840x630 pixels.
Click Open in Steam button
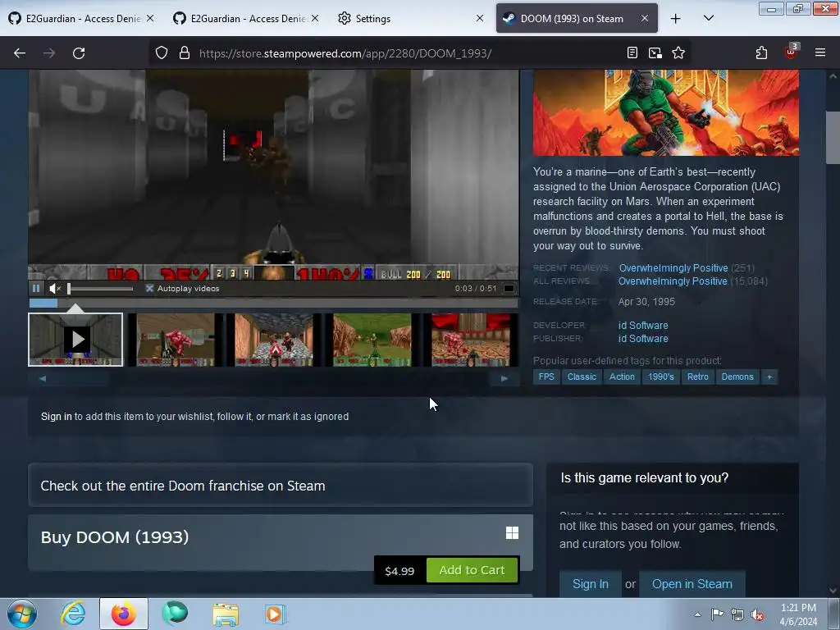(692, 584)
